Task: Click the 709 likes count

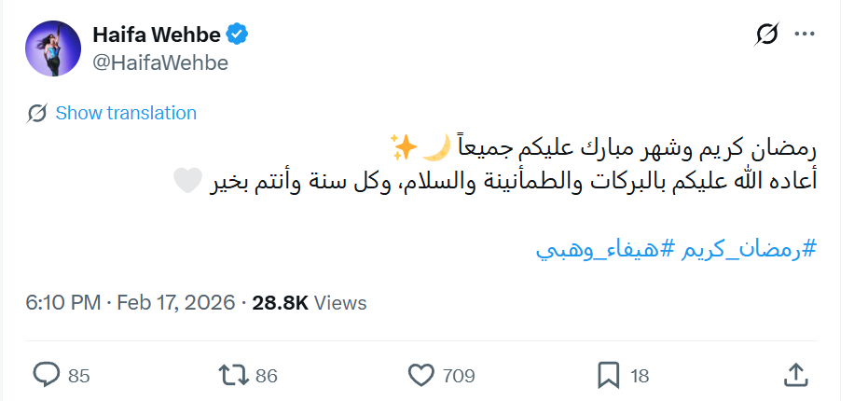Action: coord(459,376)
